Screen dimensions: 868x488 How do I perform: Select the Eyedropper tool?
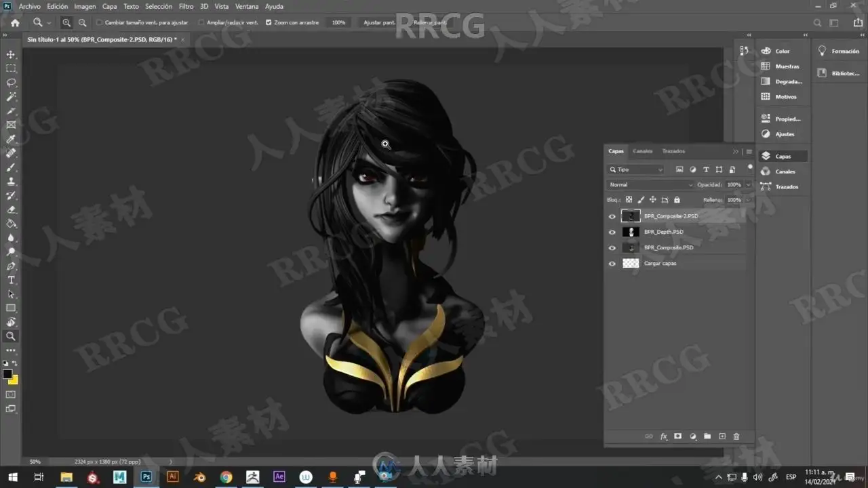(x=11, y=139)
